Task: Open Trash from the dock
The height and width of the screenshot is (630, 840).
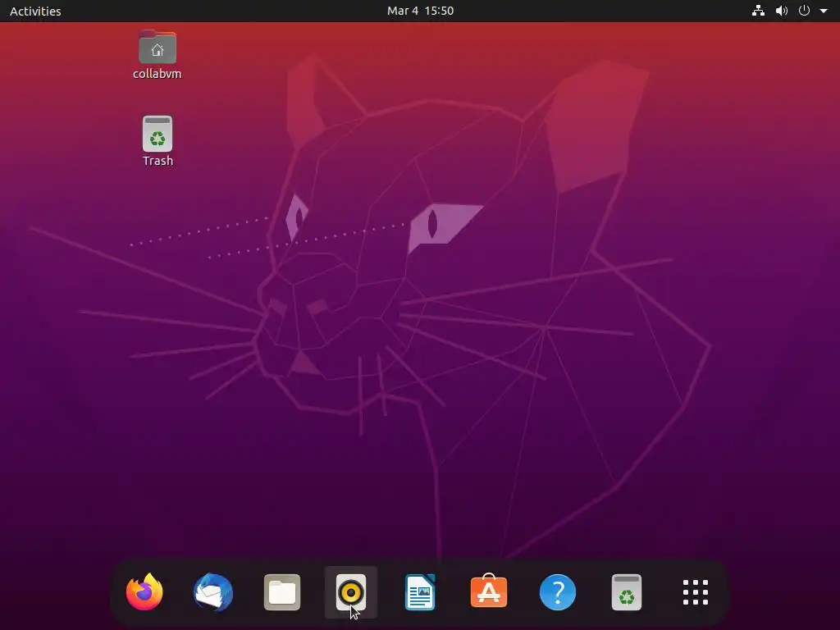Action: pos(626,592)
